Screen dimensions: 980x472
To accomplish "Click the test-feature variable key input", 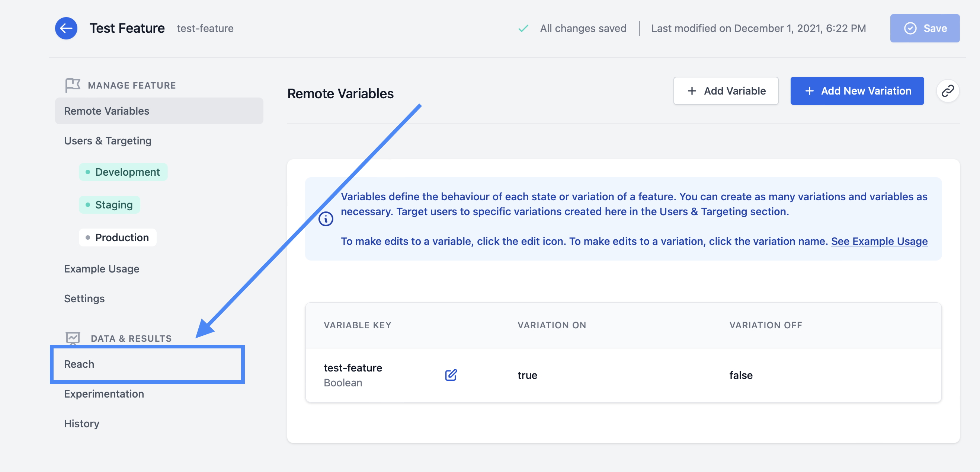I will pos(352,367).
